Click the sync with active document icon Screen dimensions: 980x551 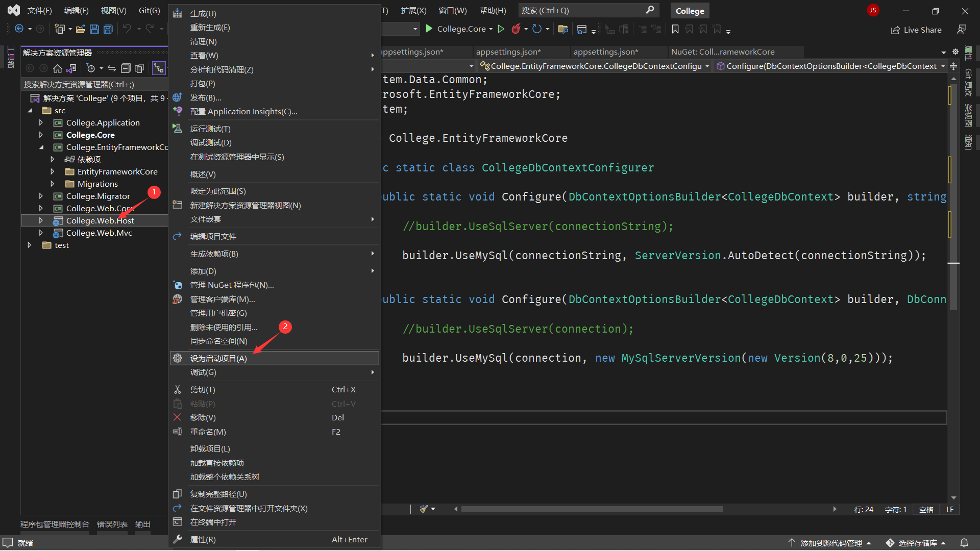pos(112,68)
